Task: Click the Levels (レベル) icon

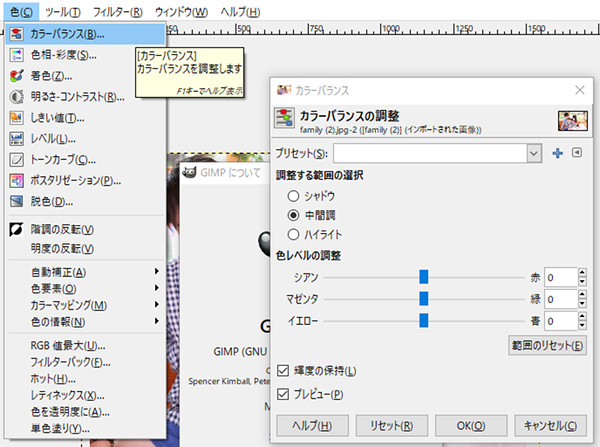Action: click(16, 138)
